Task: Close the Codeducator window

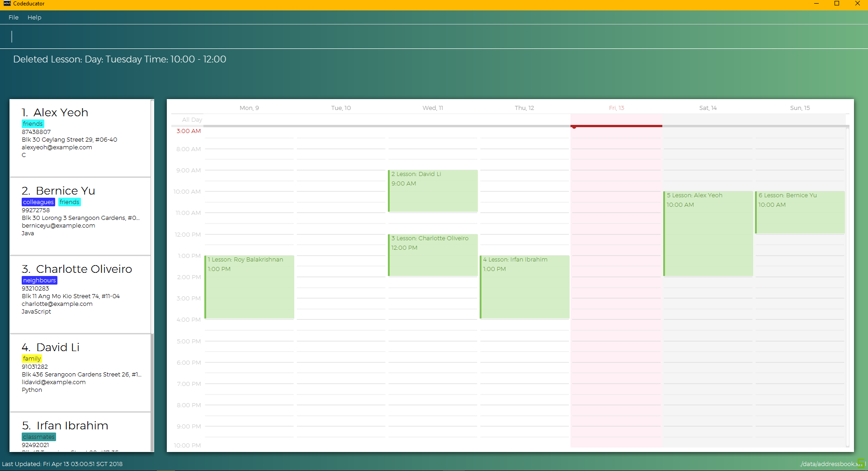Action: pos(858,4)
